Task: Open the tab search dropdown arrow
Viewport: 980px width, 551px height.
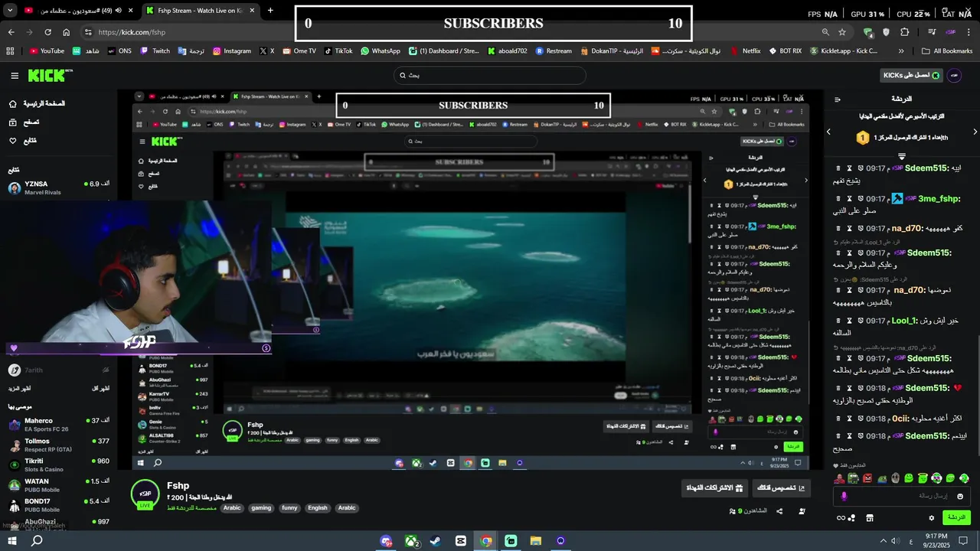Action: point(10,11)
